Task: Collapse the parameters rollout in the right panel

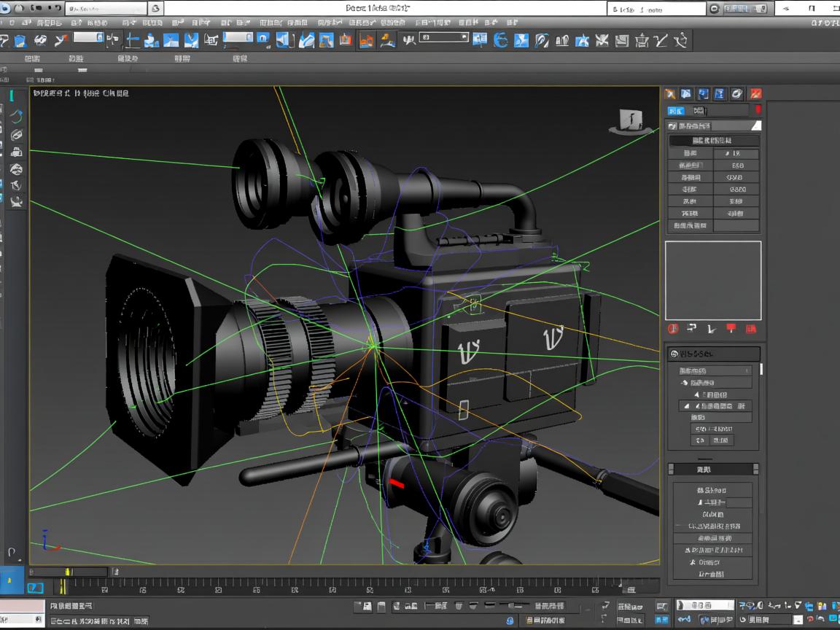Action: 713,354
